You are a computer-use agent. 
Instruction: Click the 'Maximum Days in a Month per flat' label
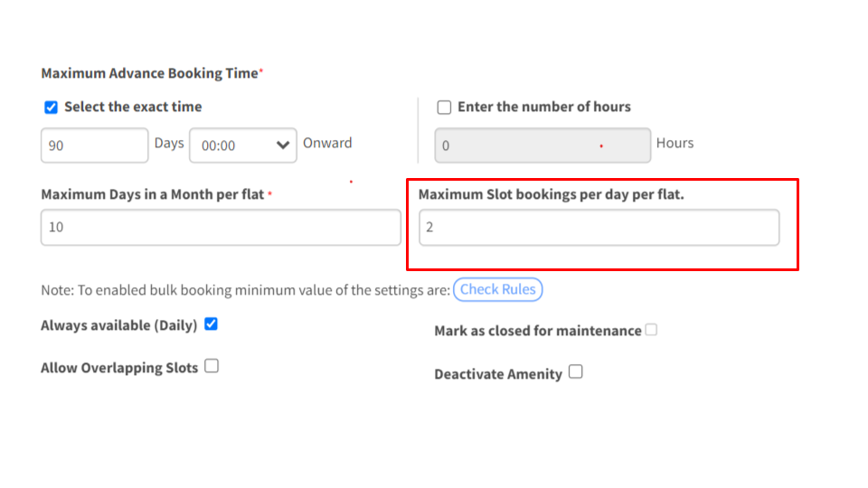click(x=152, y=195)
